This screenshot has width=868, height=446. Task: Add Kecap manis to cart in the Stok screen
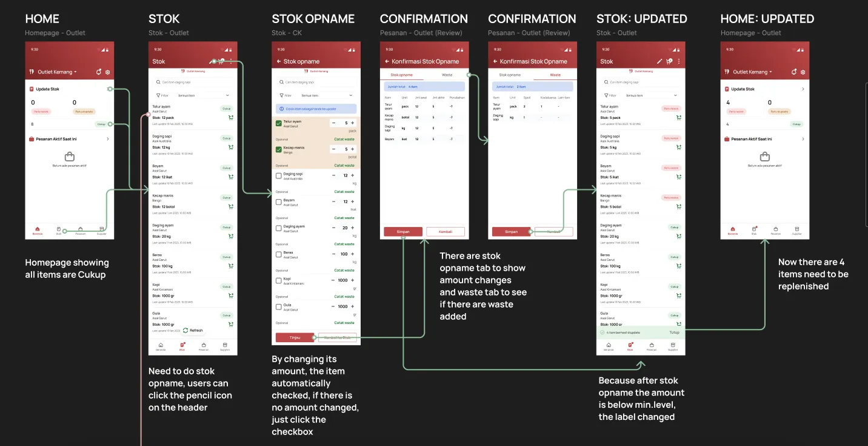point(231,207)
